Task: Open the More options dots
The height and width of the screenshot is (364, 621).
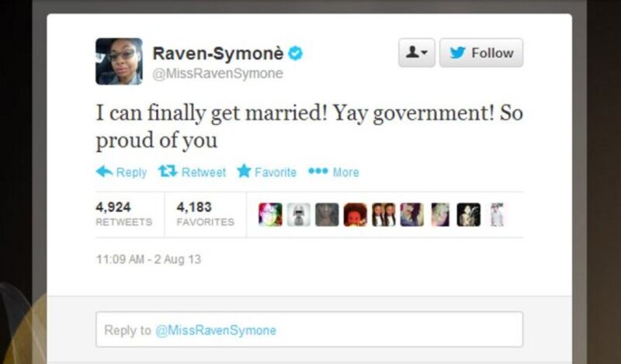Action: click(x=318, y=171)
